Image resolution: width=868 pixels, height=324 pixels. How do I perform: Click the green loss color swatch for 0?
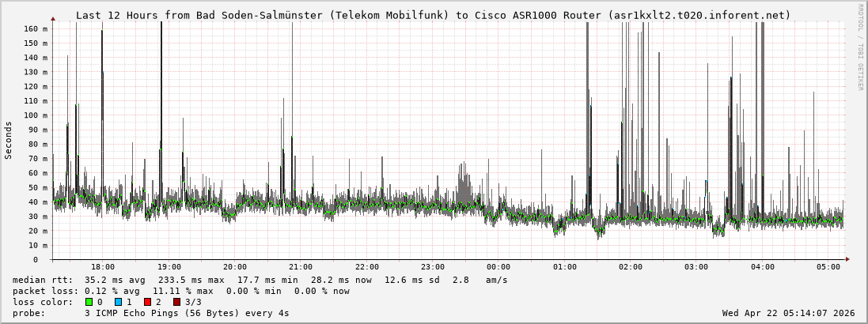tap(89, 302)
